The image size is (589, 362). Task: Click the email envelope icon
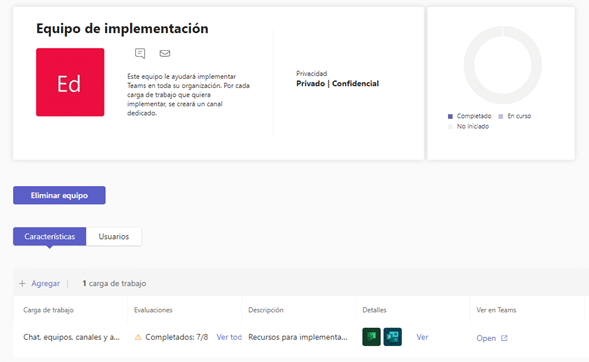[x=165, y=53]
